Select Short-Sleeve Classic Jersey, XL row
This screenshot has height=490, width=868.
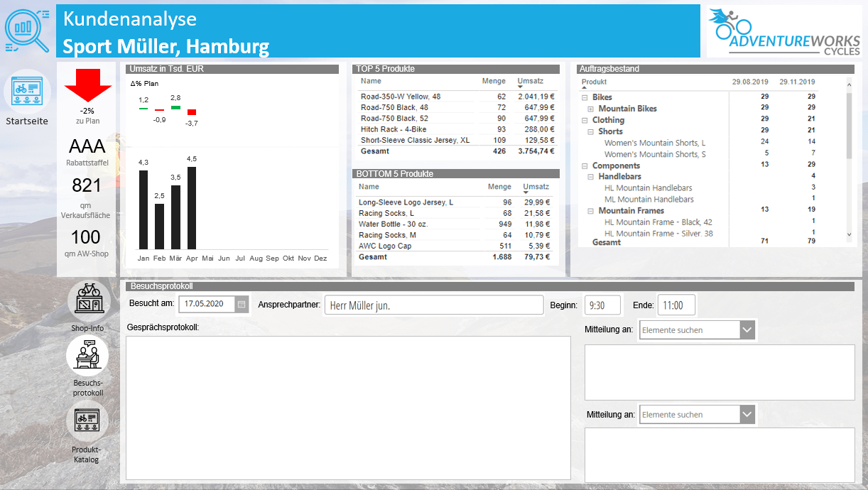(457, 140)
